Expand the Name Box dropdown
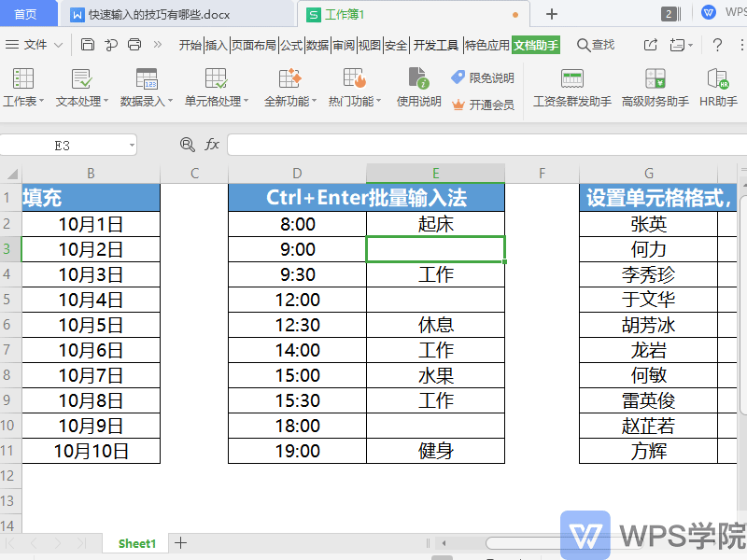Screen dimensions: 747x560 [132, 145]
